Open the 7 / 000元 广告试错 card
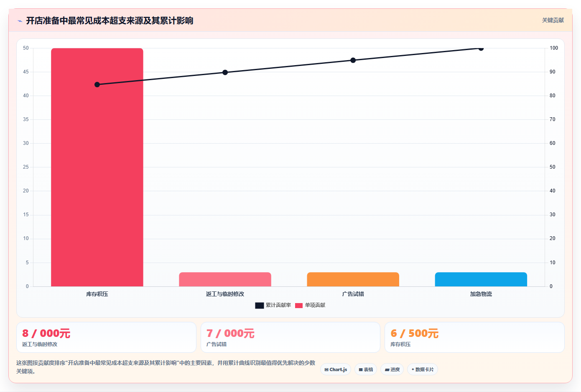 pyautogui.click(x=290, y=337)
